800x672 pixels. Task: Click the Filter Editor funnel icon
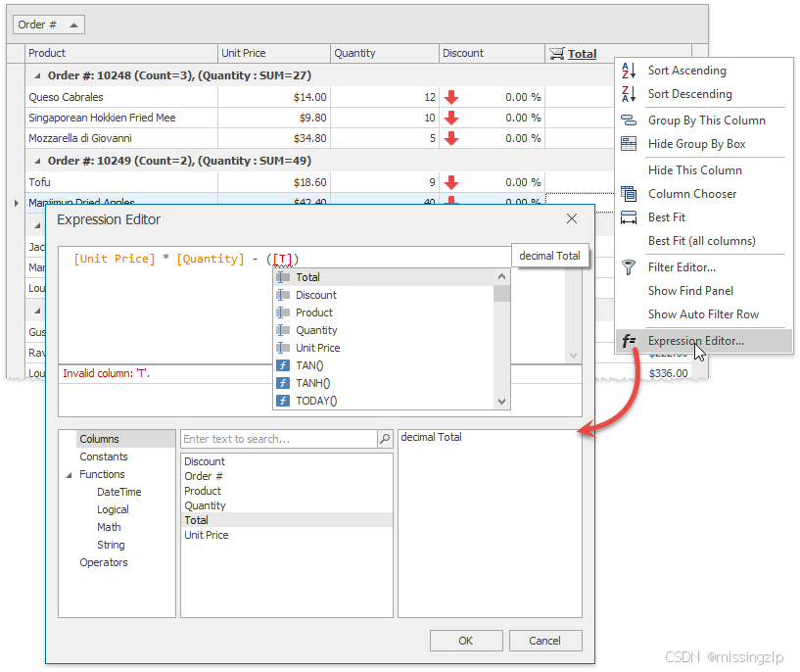click(629, 267)
